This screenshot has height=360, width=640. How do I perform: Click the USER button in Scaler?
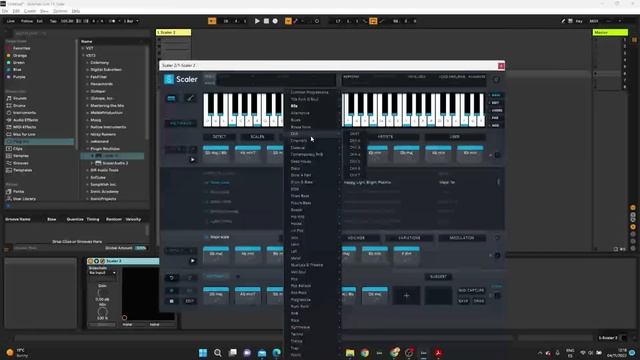[x=455, y=137]
